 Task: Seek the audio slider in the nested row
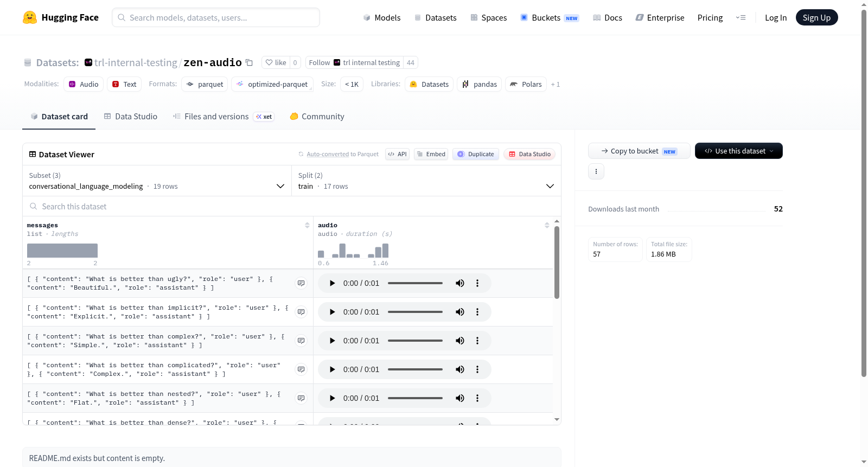coord(415,398)
